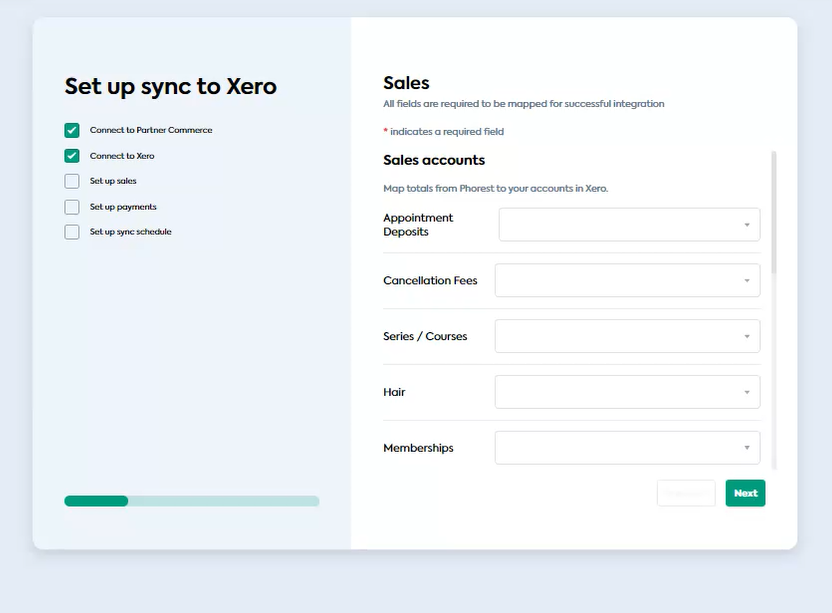
Task: Click the 'Sales' page heading
Action: [x=406, y=83]
